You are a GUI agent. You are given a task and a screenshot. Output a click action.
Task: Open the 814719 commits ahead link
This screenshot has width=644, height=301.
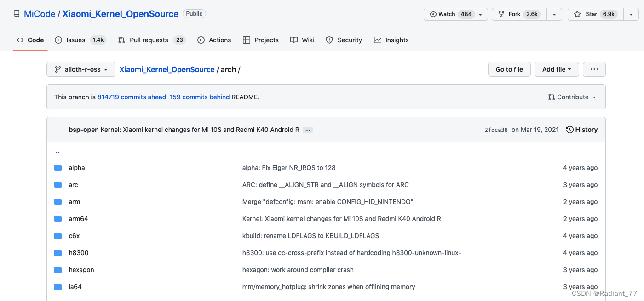132,97
